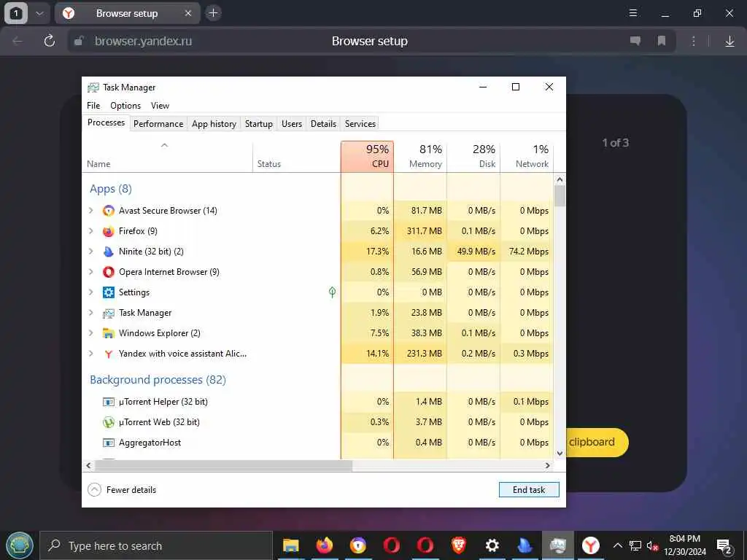Expand the Settings process group
The width and height of the screenshot is (747, 560).
91,292
